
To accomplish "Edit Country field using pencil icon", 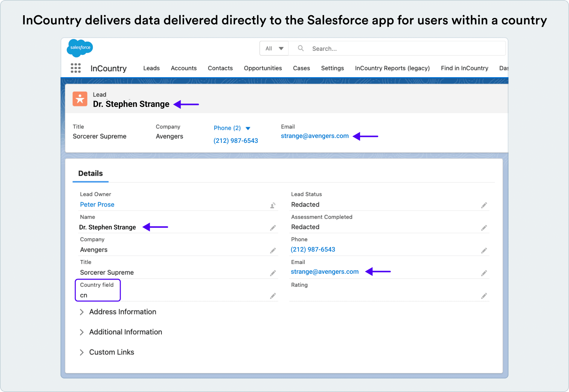I will 273,296.
